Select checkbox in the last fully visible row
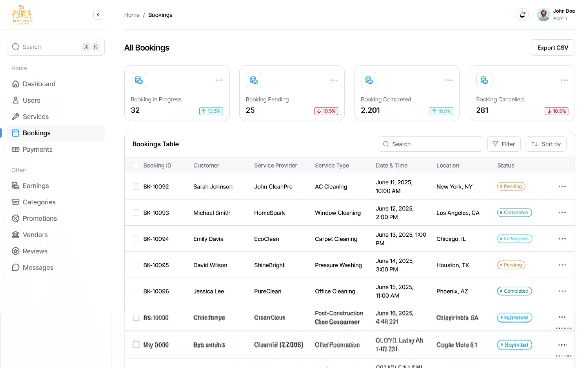The image size is (588, 368). pos(136,344)
